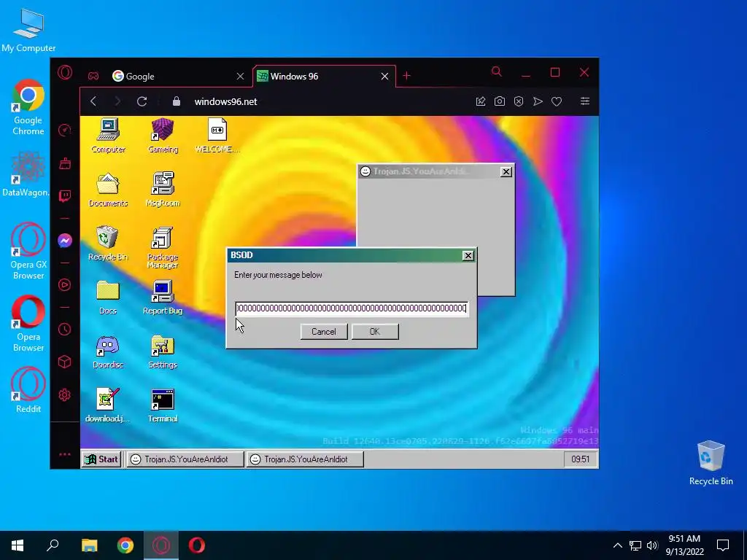Image resolution: width=747 pixels, height=560 pixels.
Task: Open the Opera GX Browser desktop shortcut
Action: (28, 252)
